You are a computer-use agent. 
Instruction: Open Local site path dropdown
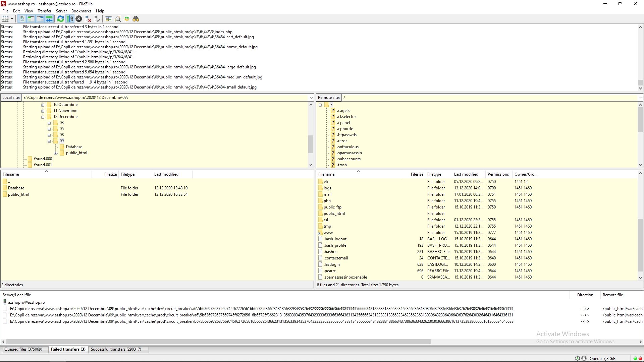click(x=311, y=98)
